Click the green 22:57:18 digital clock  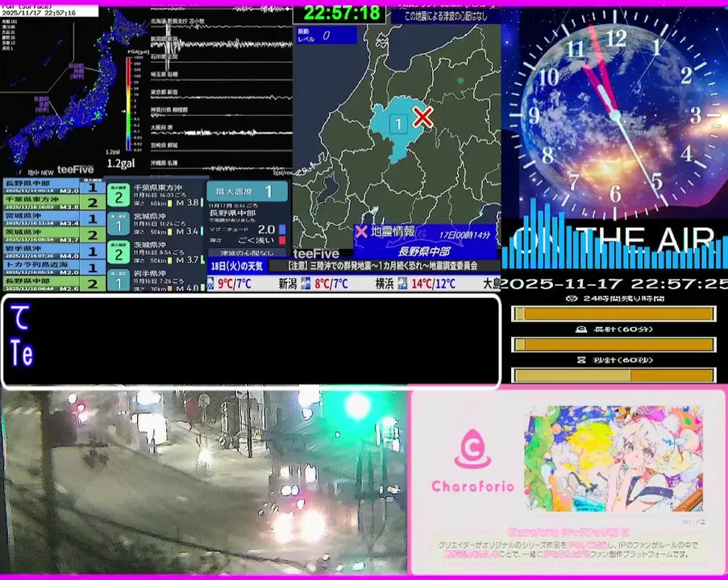click(x=341, y=13)
